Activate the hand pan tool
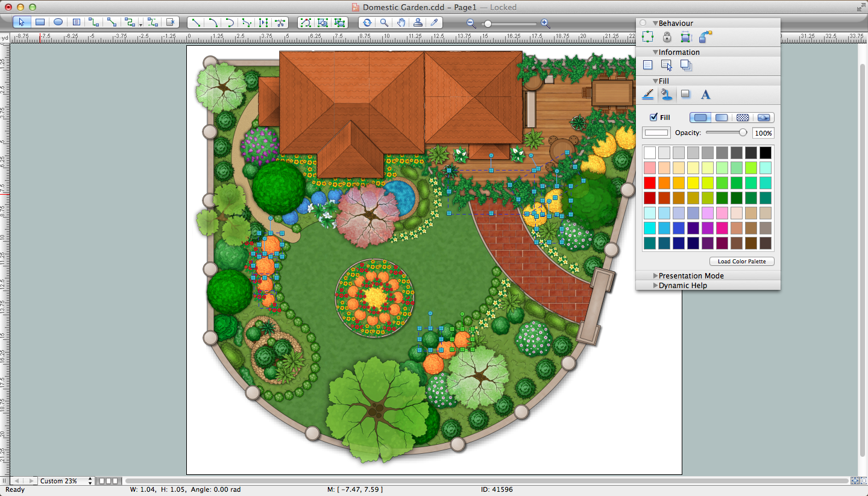Screen dimensions: 868x496 pos(401,22)
